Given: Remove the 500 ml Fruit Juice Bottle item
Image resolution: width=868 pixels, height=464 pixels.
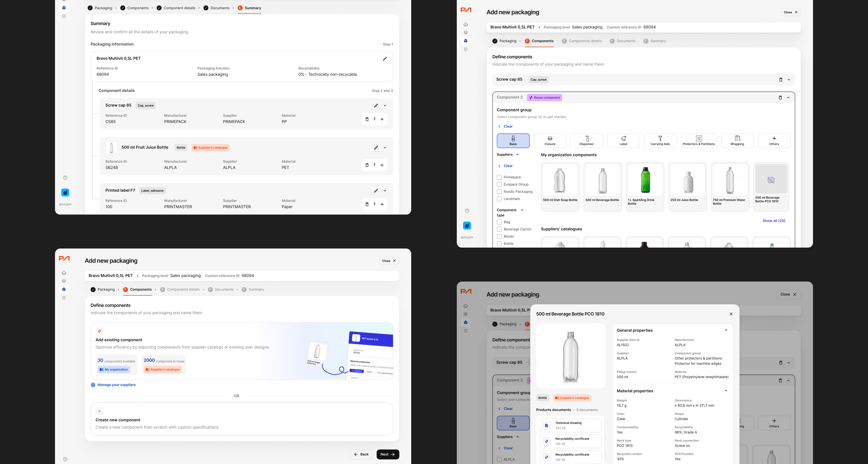Looking at the screenshot, I should [367, 165].
